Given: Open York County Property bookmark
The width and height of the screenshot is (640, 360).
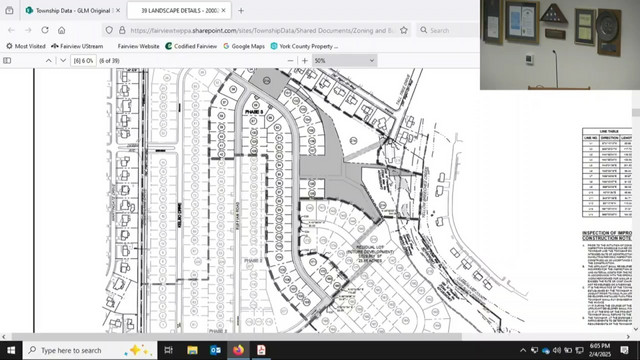Looking at the screenshot, I should [304, 46].
